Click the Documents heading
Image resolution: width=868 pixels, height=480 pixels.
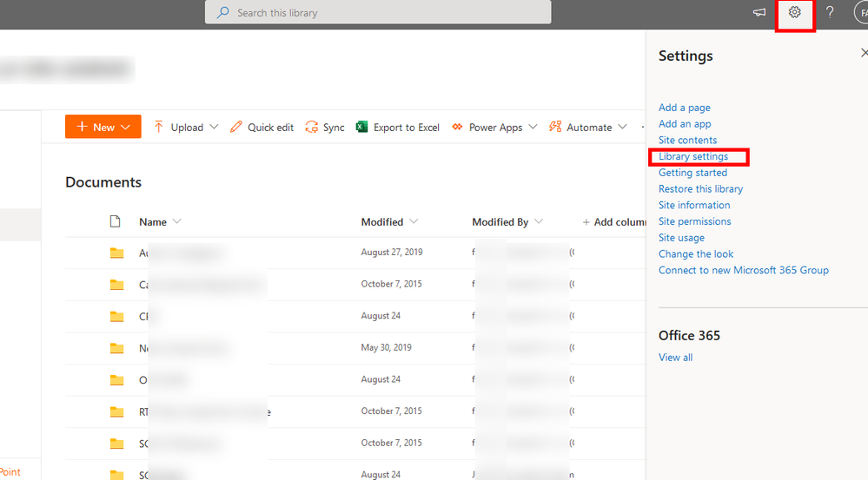point(103,182)
